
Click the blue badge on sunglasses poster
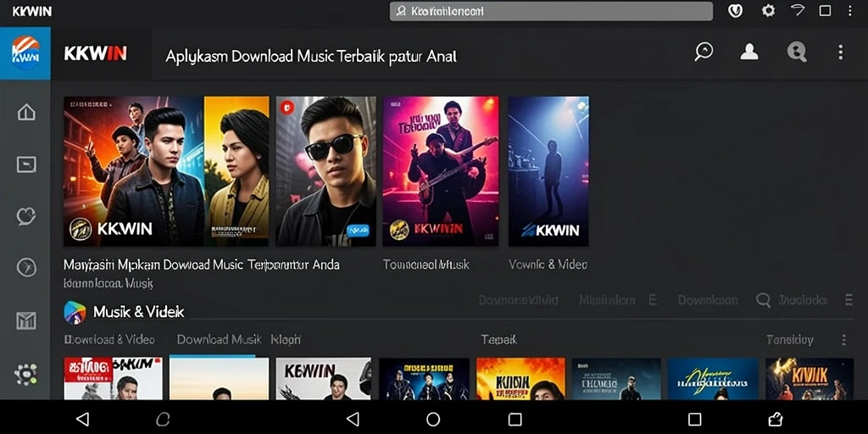pyautogui.click(x=358, y=230)
